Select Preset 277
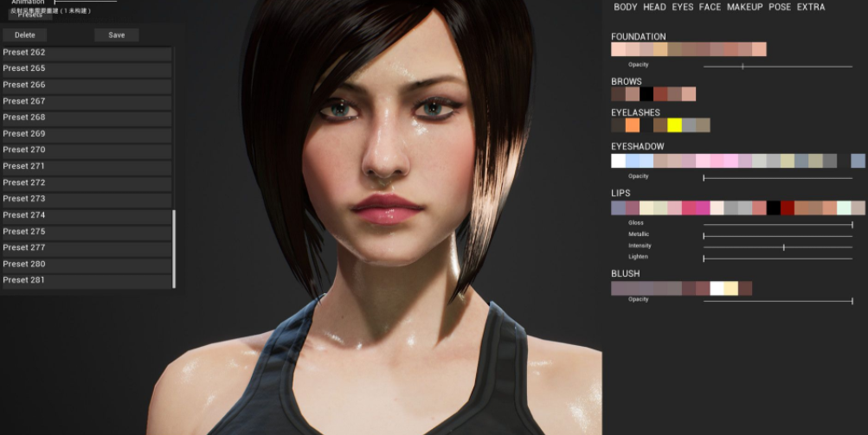868x435 pixels. pos(87,248)
